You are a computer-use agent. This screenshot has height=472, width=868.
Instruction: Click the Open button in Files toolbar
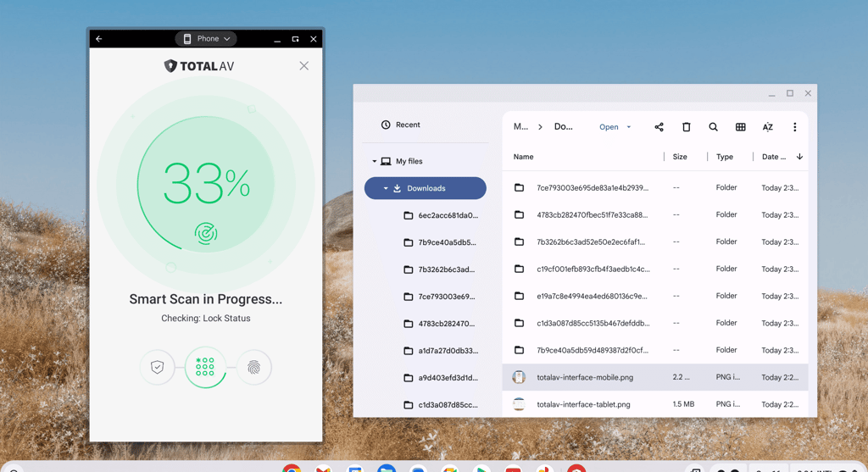tap(609, 127)
